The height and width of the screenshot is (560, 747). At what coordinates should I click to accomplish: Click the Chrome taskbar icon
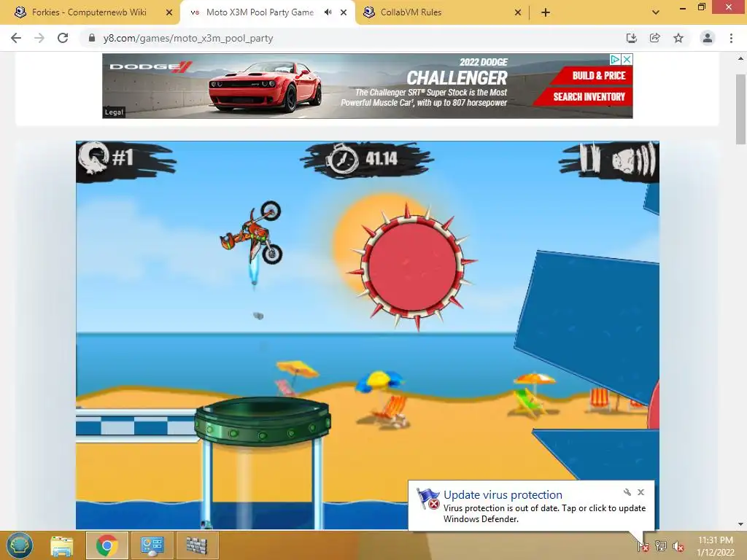tap(107, 545)
